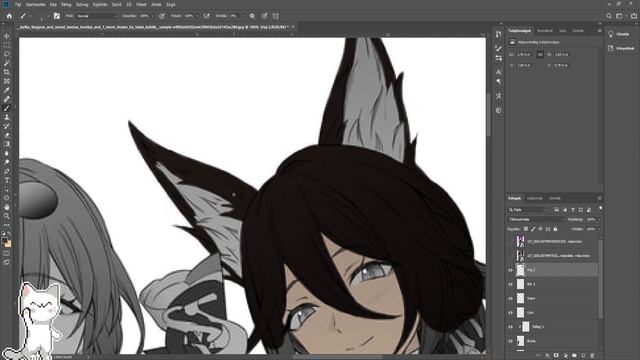Image resolution: width=640 pixels, height=360 pixels.
Task: Enable airbrush build-up effects
Action: point(207,16)
